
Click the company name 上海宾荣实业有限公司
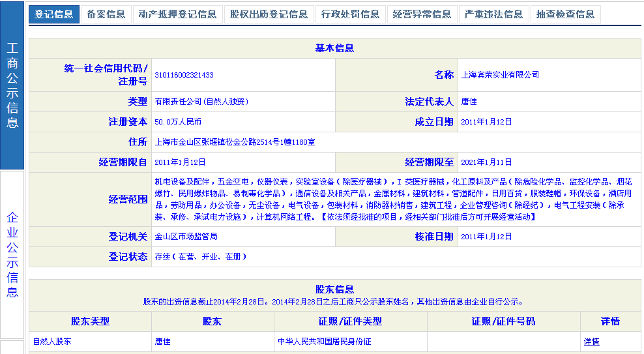click(x=500, y=76)
